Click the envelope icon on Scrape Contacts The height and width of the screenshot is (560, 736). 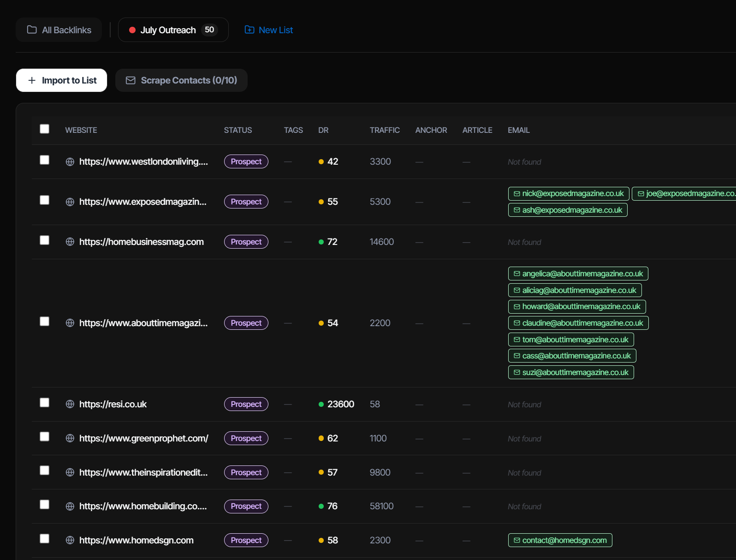tap(131, 80)
